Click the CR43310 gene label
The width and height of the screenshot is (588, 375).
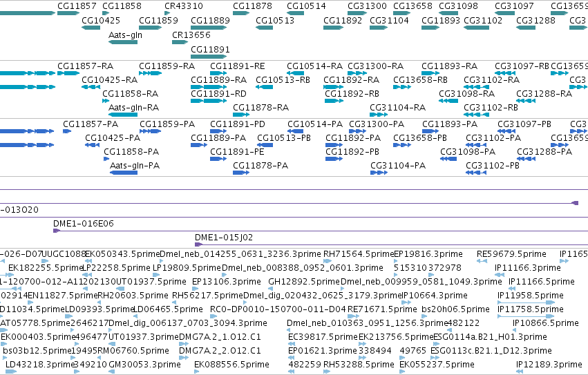click(184, 6)
